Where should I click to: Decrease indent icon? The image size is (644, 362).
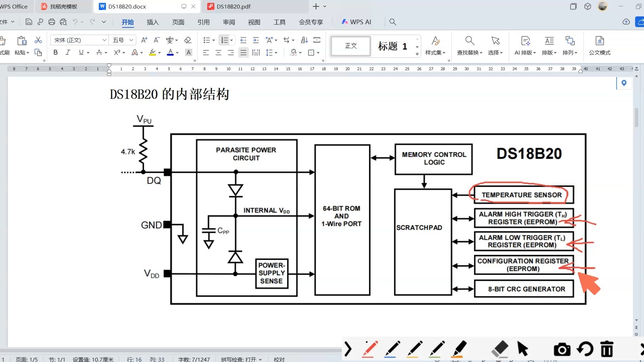243,40
